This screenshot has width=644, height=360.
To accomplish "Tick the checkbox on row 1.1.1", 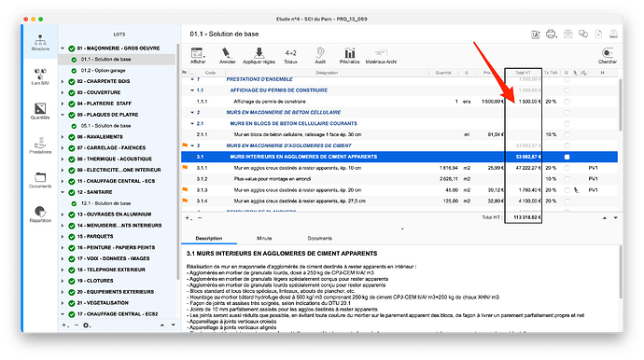I will [567, 102].
